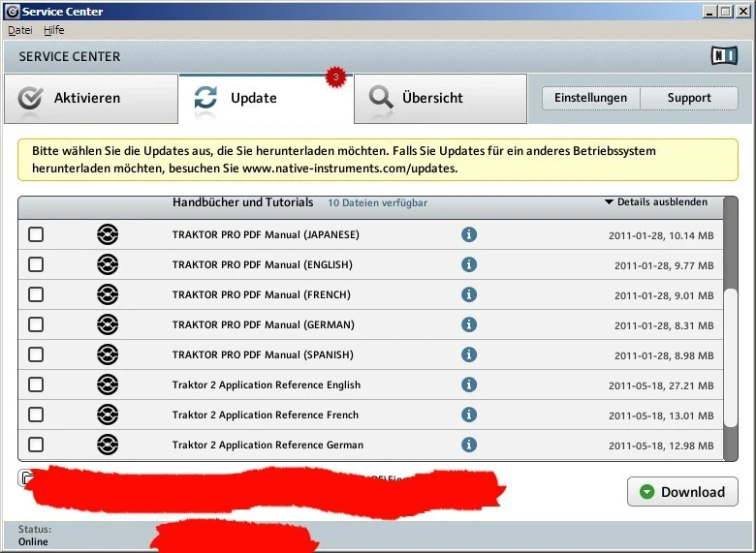Open the Datei menu
The width and height of the screenshot is (756, 553).
coord(20,30)
